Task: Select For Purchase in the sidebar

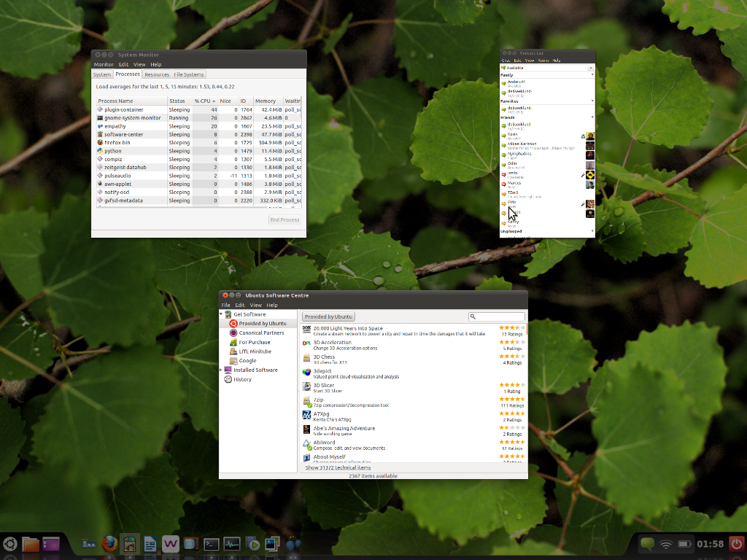Action: [x=258, y=343]
